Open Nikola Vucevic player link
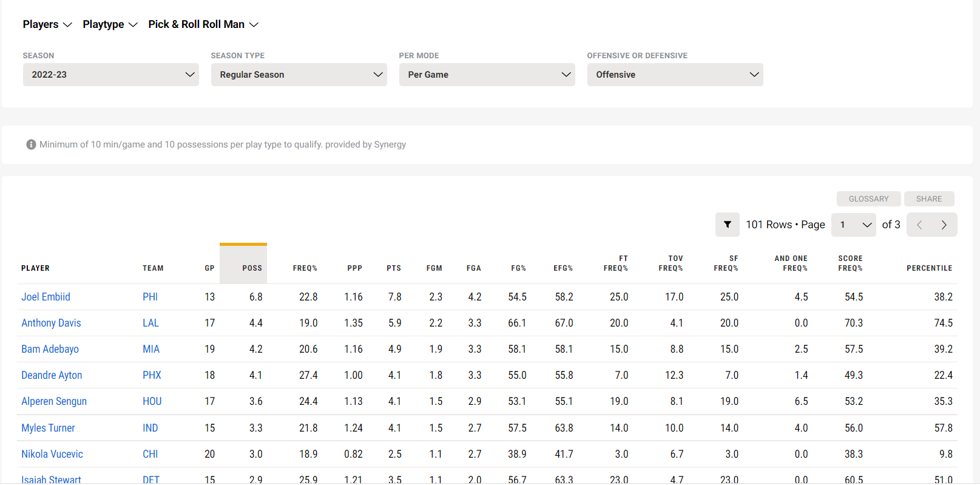This screenshot has width=980, height=485. tap(52, 454)
